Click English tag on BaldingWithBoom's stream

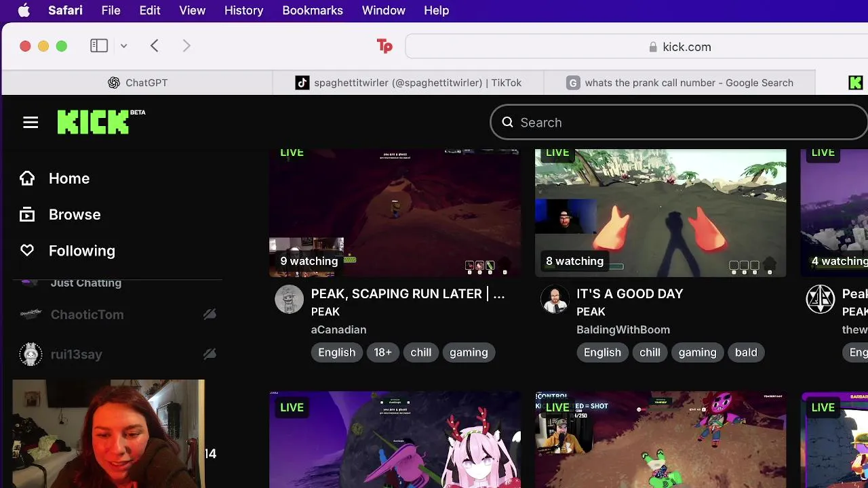[602, 352]
